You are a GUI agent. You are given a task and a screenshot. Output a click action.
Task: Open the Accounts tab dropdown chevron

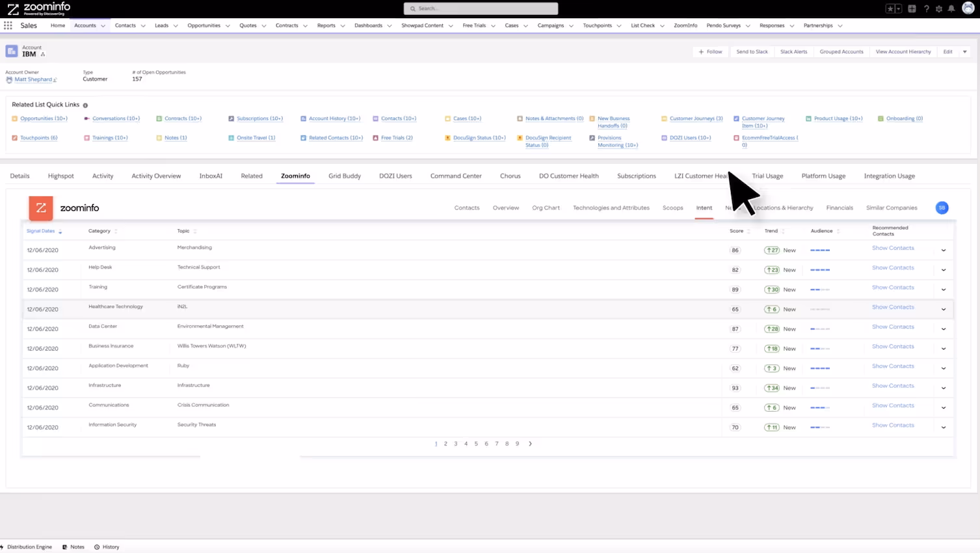[103, 26]
